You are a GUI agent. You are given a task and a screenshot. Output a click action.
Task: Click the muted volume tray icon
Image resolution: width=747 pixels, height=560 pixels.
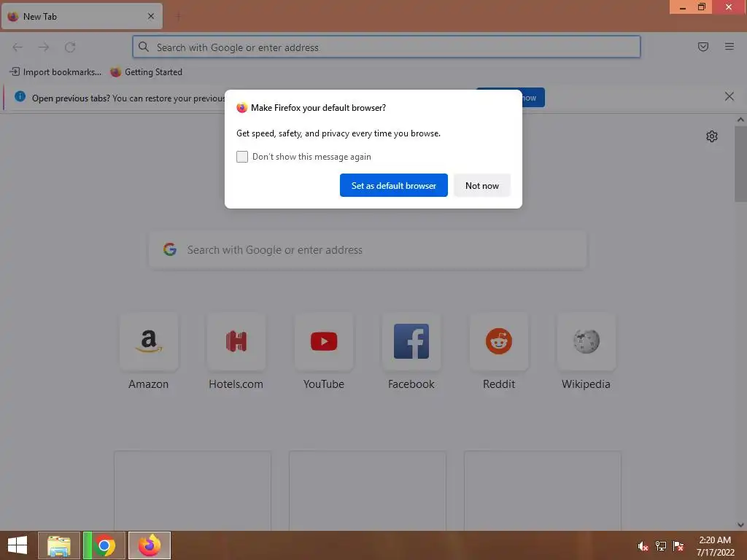(643, 545)
